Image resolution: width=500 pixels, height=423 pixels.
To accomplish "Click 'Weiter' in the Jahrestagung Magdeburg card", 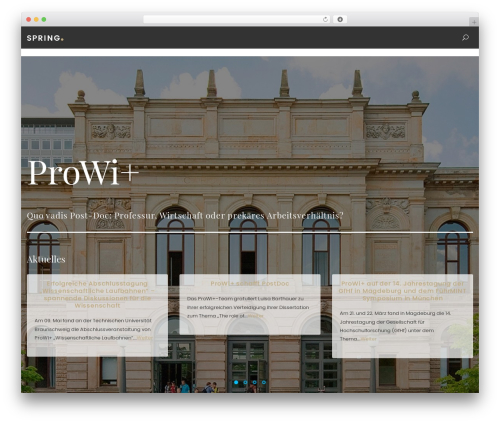I will pos(368,339).
